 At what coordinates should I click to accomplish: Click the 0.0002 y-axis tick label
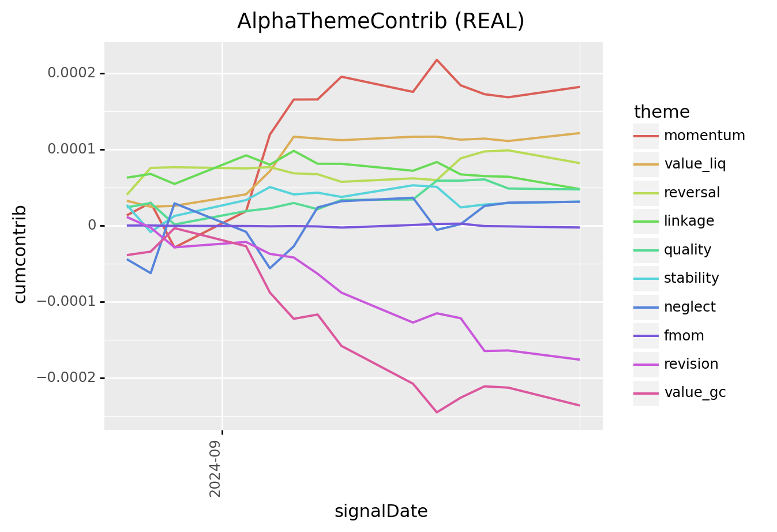point(70,73)
